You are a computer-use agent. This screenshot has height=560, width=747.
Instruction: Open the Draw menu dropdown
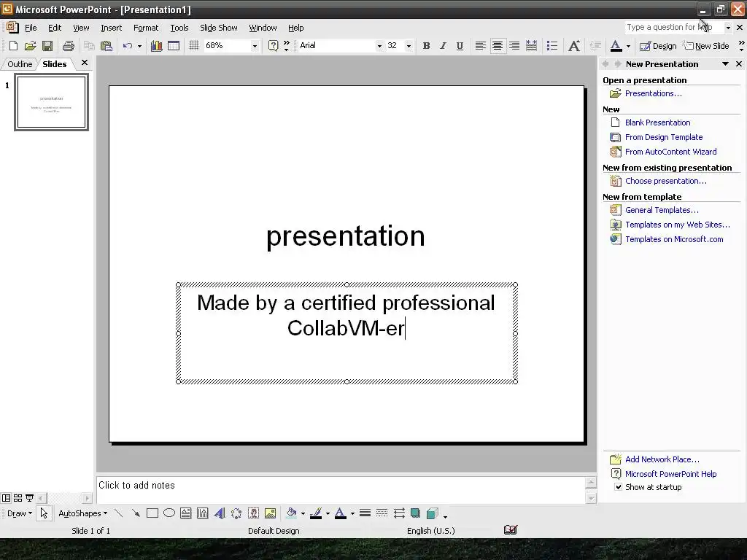[20, 513]
